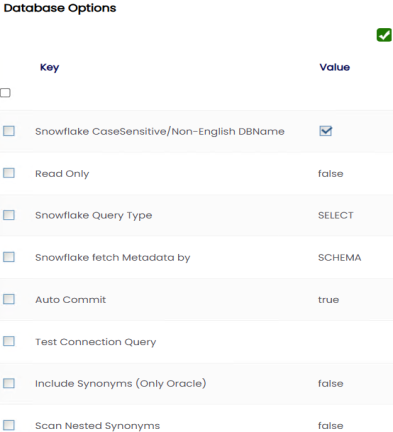Select the Snowflake Query Type row checkbox
Screen dimensions: 393x432
tap(9, 215)
